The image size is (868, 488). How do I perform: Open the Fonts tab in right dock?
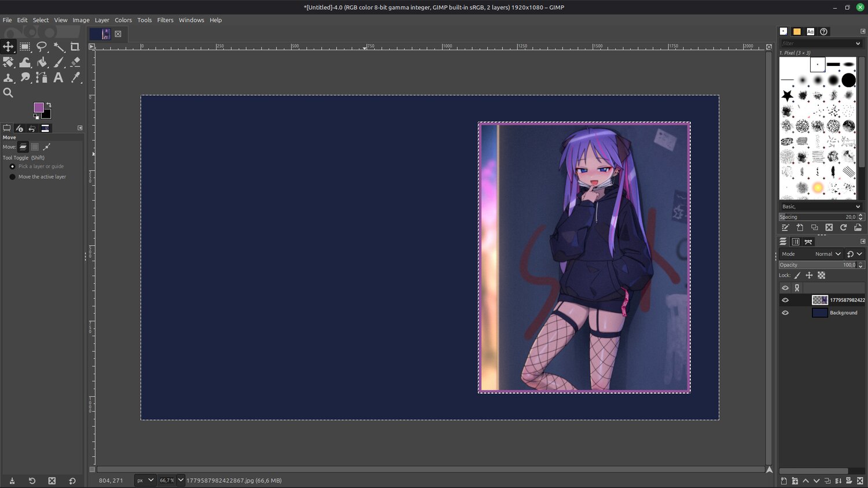pos(810,31)
